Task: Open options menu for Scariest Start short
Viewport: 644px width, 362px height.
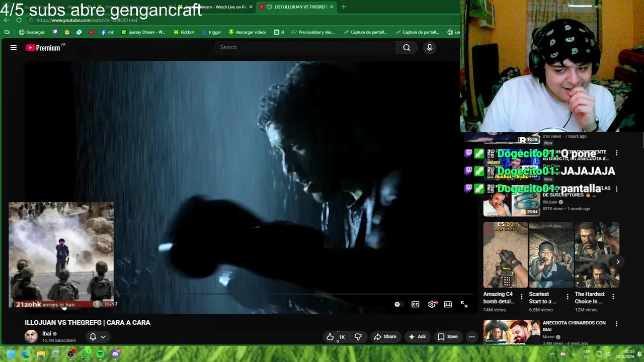Action: [x=567, y=297]
